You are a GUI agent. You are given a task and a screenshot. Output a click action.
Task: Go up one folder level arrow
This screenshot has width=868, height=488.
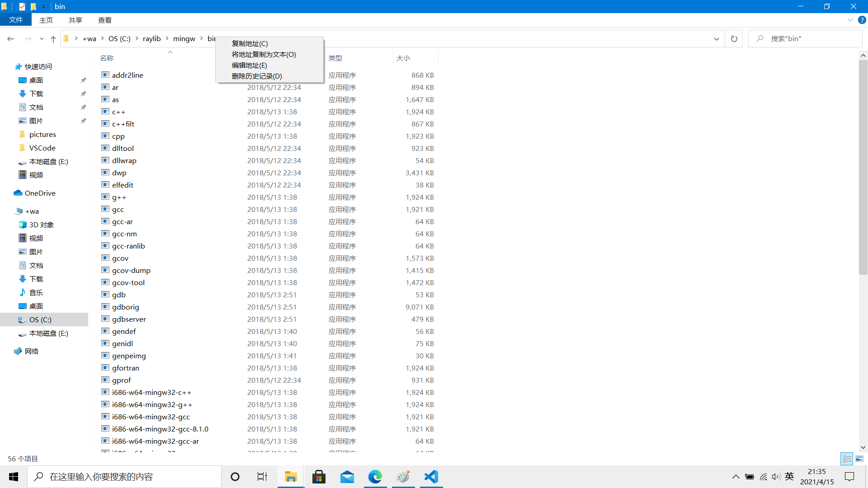[53, 39]
